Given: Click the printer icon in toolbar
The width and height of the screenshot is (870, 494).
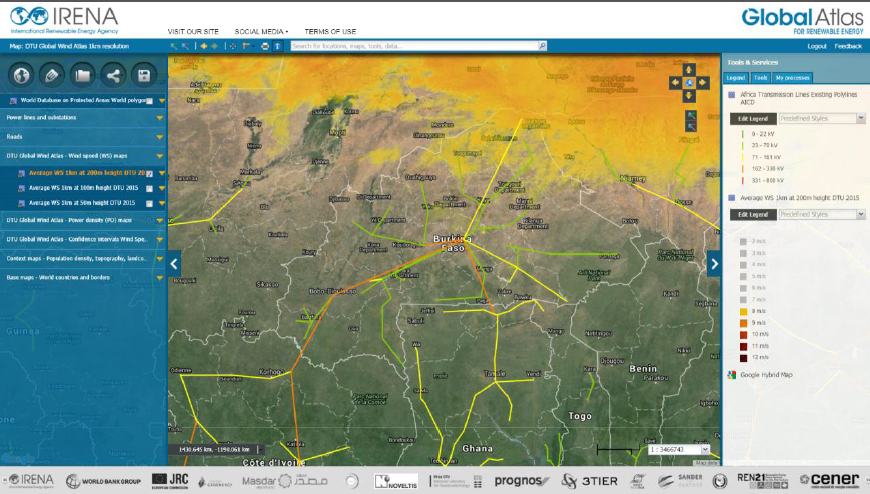Looking at the screenshot, I should coord(265,46).
